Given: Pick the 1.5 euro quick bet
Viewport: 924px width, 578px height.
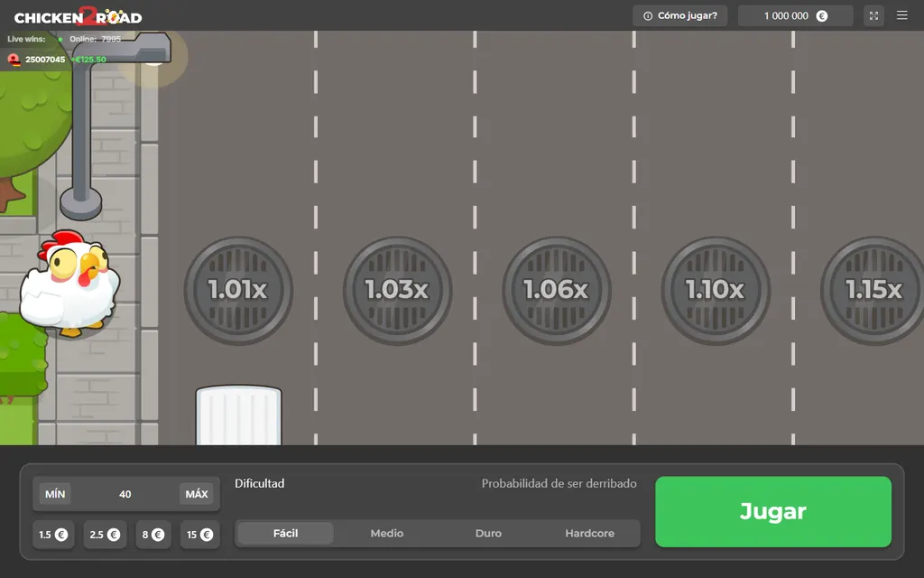Looking at the screenshot, I should (53, 535).
